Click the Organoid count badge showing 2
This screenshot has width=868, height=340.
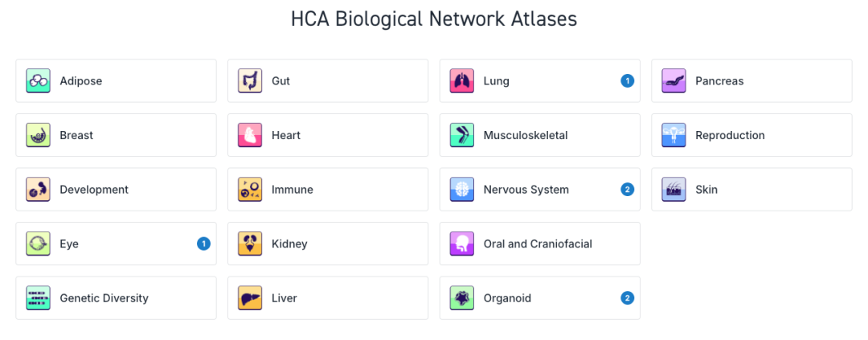pos(627,298)
